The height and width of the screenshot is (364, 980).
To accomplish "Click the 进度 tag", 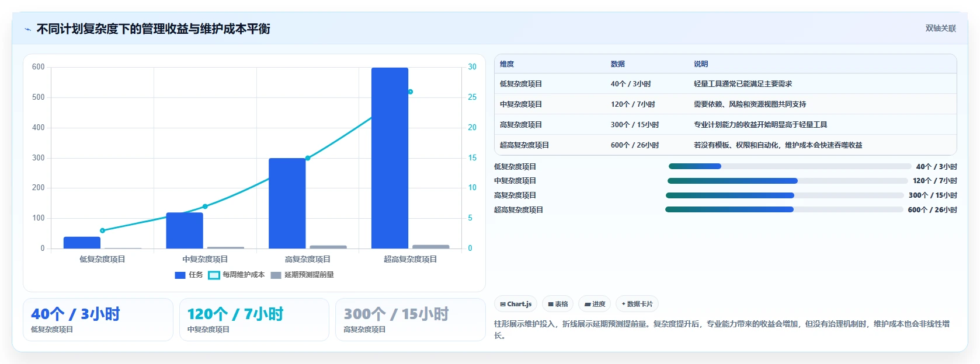I will (595, 304).
